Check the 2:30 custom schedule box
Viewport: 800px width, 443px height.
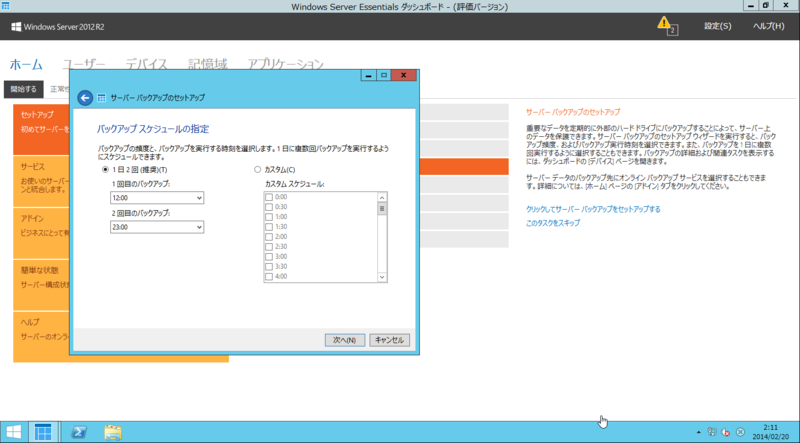coord(269,247)
